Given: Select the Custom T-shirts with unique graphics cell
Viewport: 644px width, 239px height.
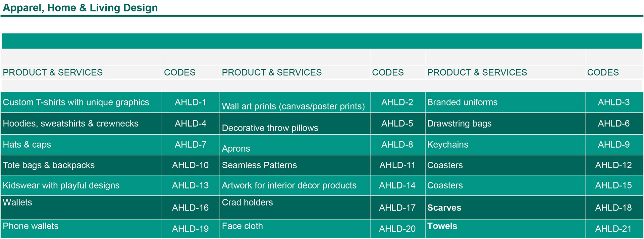Looking at the screenshot, I should coord(76,102).
